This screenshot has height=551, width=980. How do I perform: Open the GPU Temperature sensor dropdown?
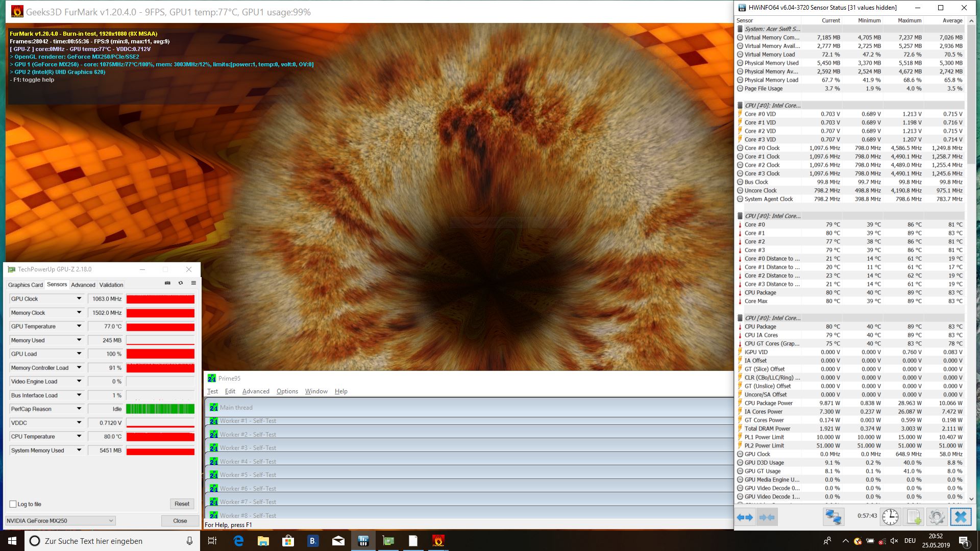click(x=79, y=327)
